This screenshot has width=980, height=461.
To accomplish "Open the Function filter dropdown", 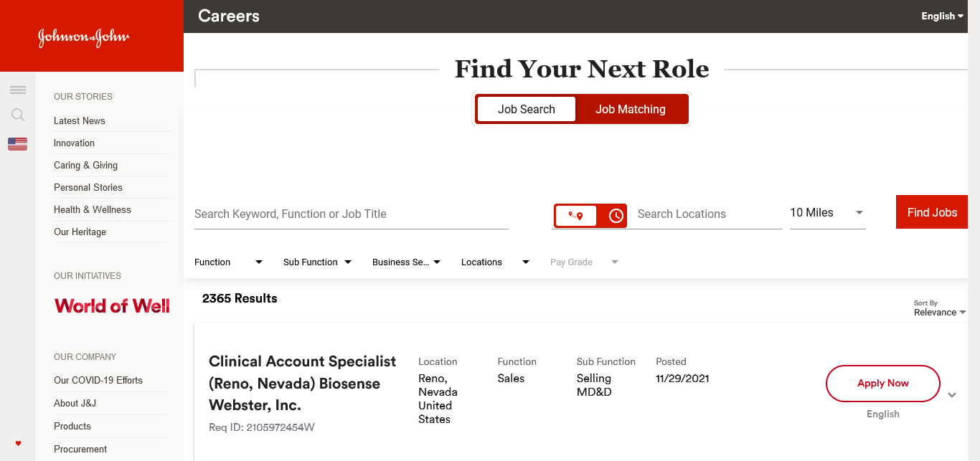I will 228,262.
